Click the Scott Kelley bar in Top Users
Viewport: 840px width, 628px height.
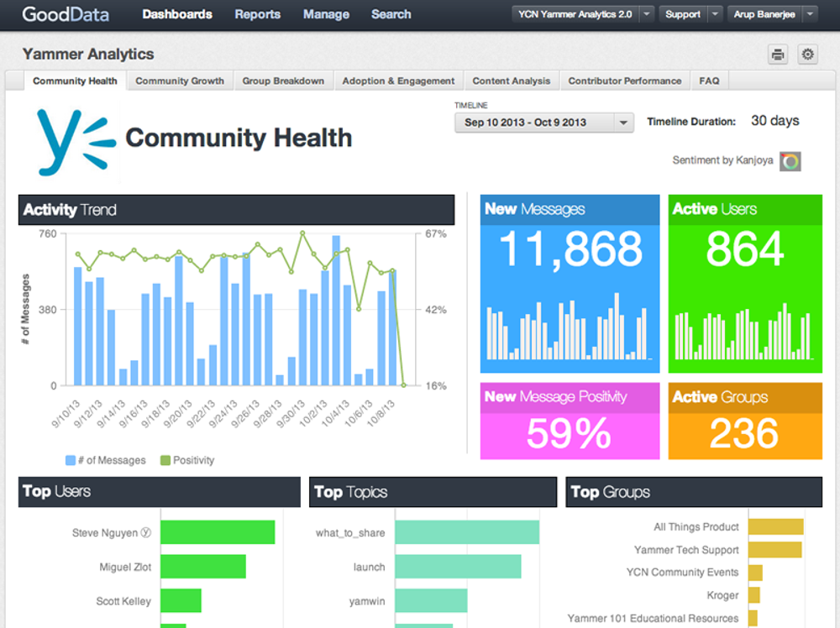(181, 600)
